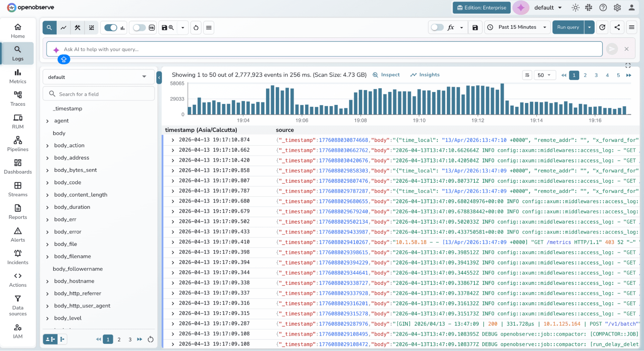Click the Run query button

tap(568, 27)
